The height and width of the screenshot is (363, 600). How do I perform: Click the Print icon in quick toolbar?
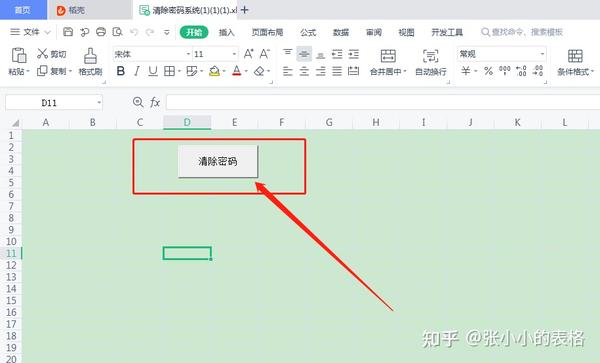[x=101, y=32]
